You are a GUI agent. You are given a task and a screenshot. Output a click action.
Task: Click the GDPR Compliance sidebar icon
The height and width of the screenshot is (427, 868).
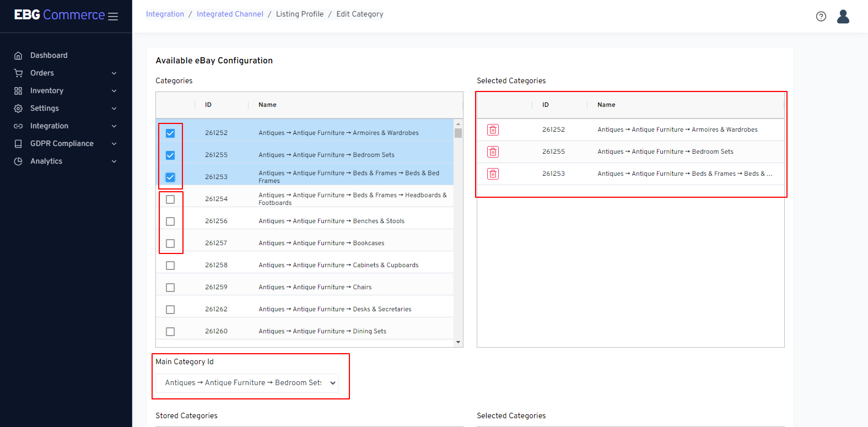pos(18,144)
